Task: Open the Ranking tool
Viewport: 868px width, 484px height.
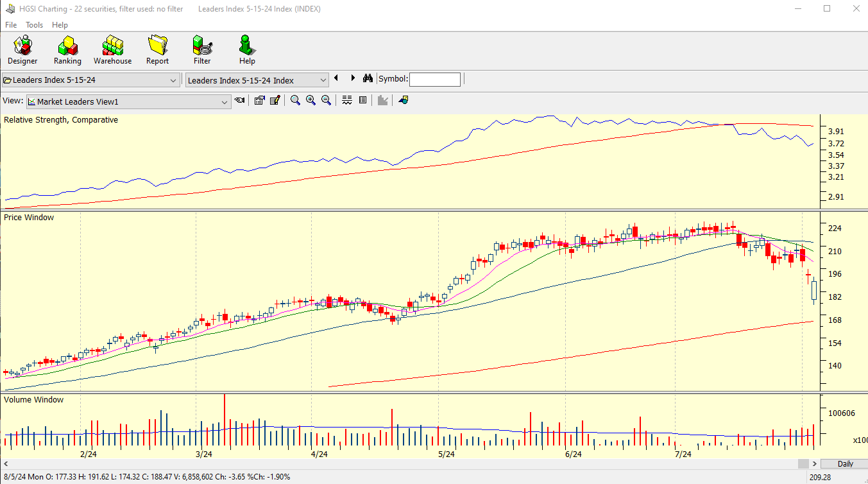Action: pyautogui.click(x=67, y=50)
